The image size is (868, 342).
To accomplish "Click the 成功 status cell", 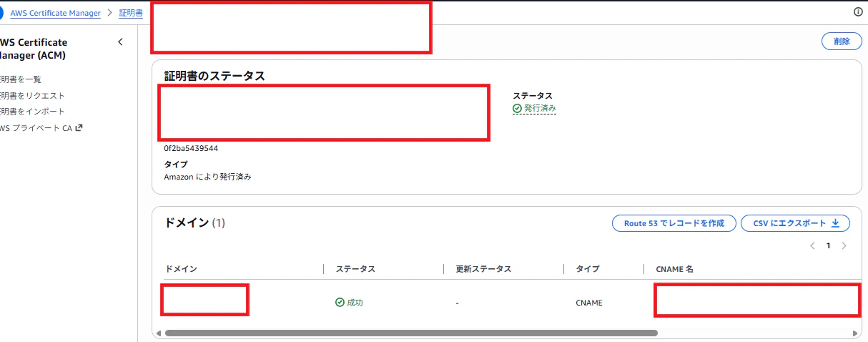I will (349, 303).
